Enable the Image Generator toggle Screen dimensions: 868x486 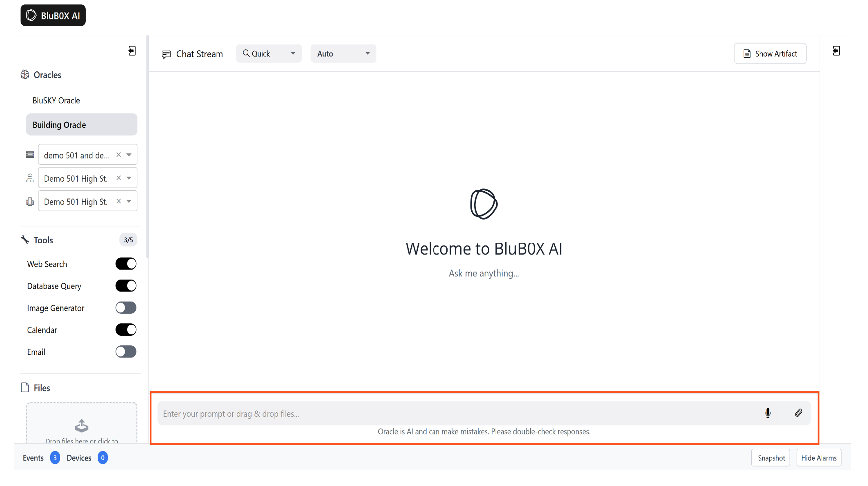point(126,308)
